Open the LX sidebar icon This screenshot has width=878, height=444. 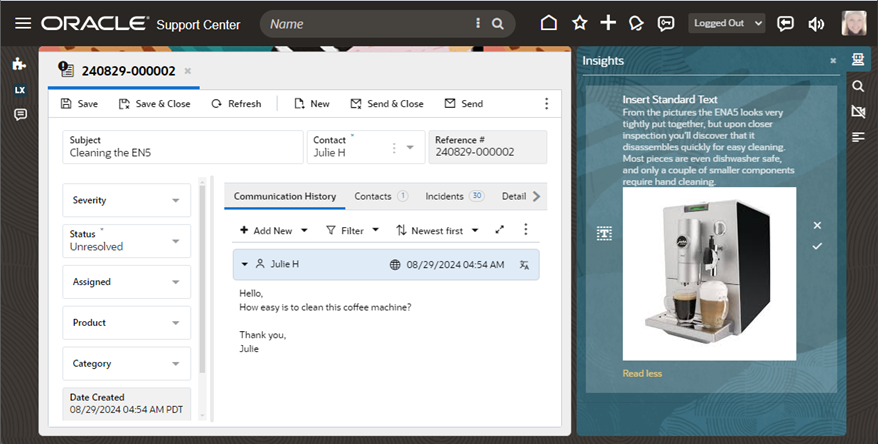point(20,90)
